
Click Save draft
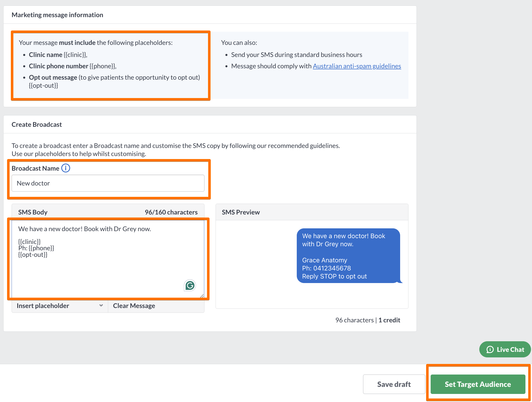point(394,384)
